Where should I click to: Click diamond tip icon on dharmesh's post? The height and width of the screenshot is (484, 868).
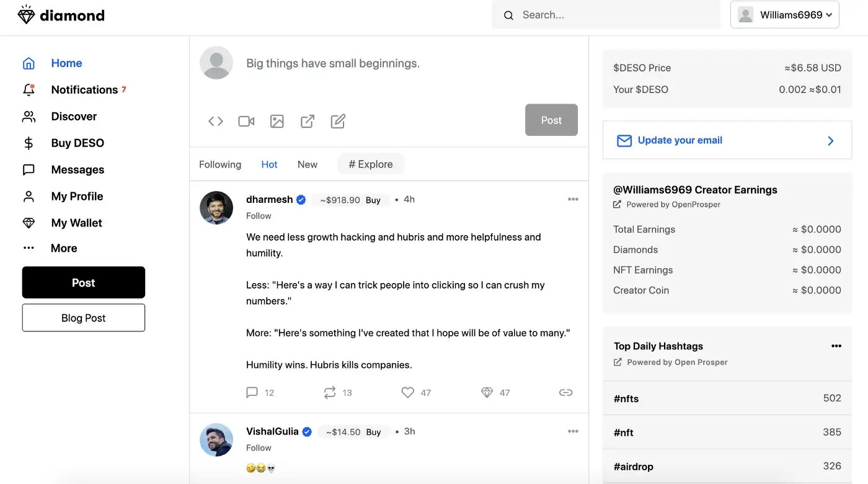click(487, 392)
